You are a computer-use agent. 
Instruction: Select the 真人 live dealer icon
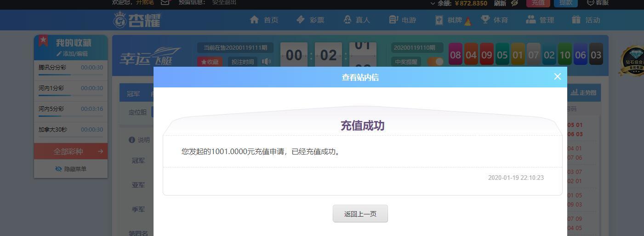tap(347, 20)
